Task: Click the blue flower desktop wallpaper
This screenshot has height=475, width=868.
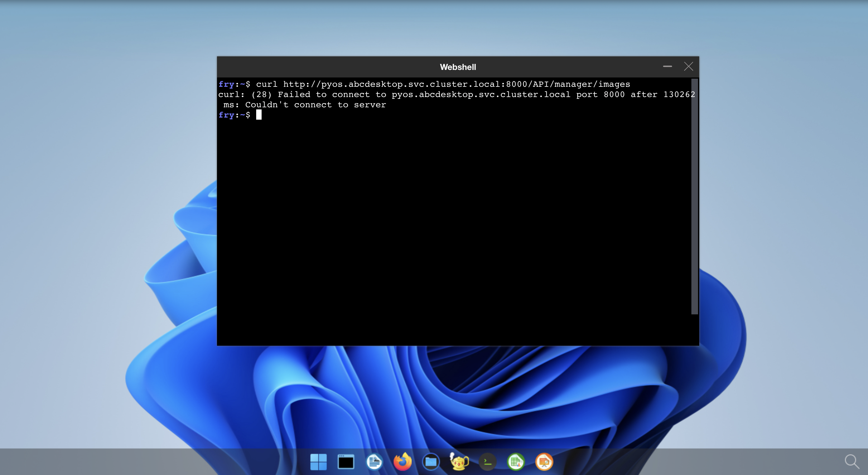Action: 472,398
